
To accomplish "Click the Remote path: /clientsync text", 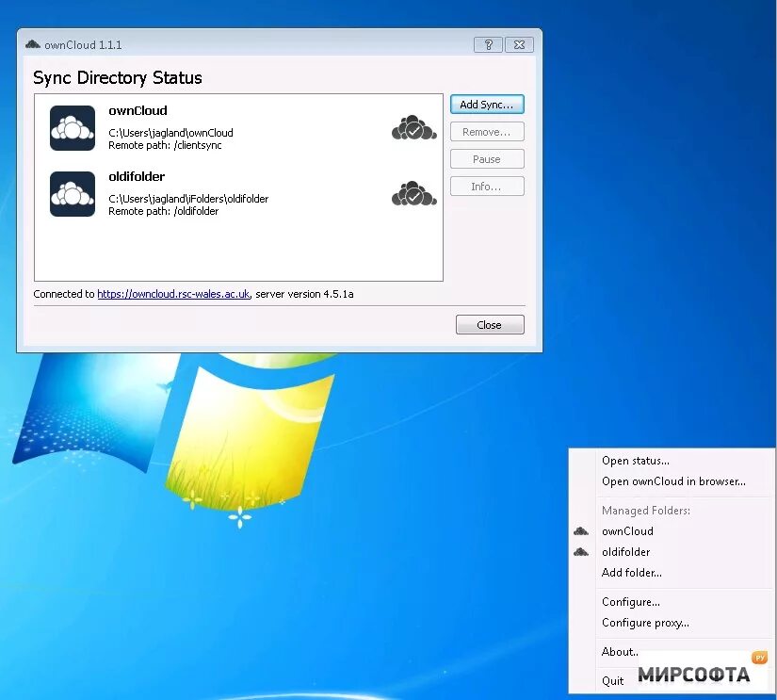I will tap(165, 145).
